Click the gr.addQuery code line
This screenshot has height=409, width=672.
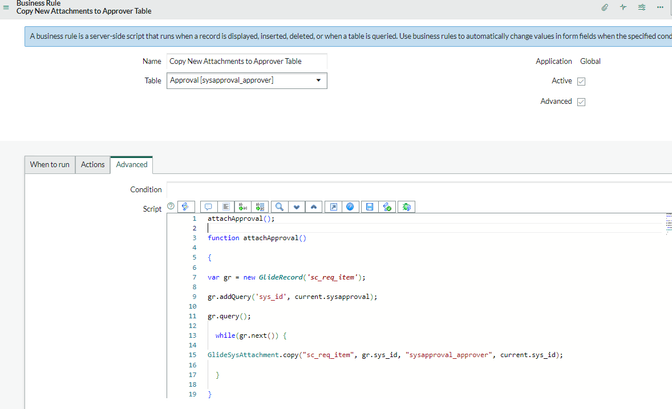(292, 297)
